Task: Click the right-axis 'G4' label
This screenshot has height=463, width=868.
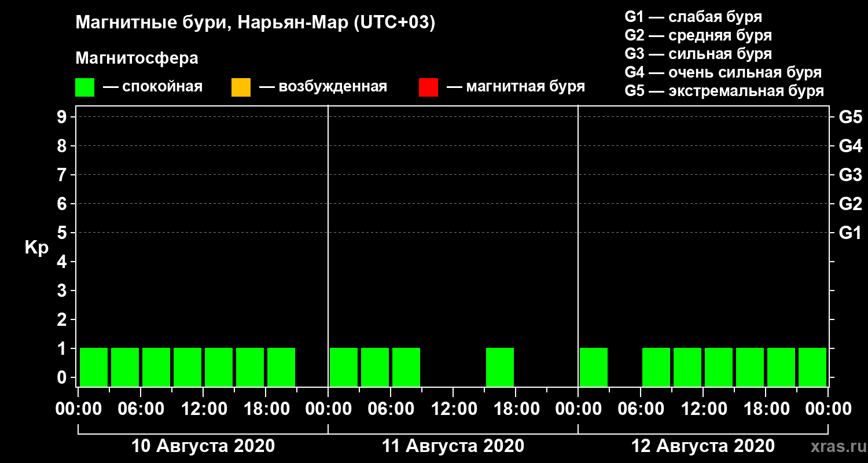Action: pyautogui.click(x=851, y=146)
